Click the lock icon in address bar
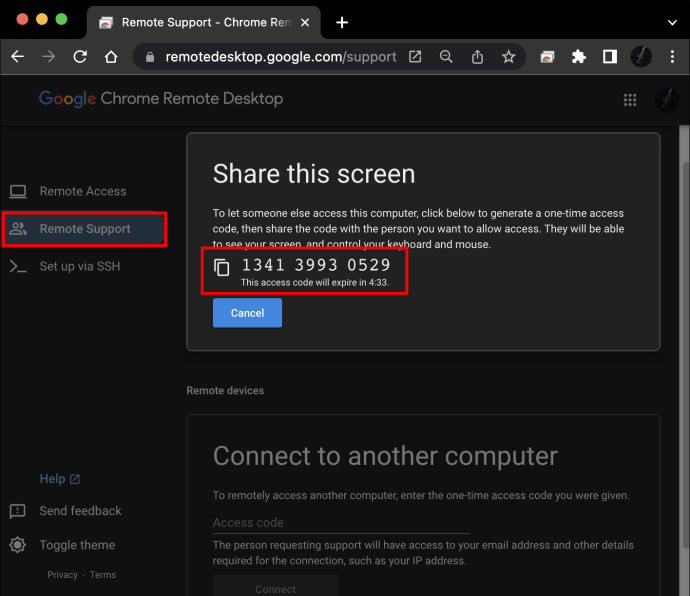 point(150,57)
